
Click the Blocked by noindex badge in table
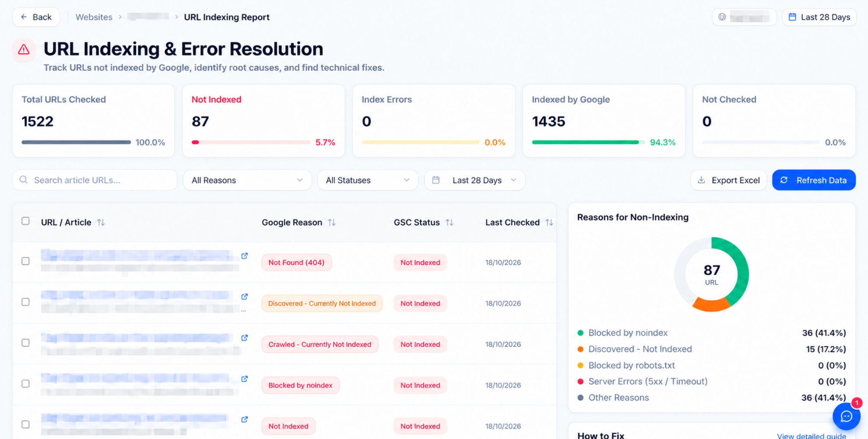click(300, 385)
